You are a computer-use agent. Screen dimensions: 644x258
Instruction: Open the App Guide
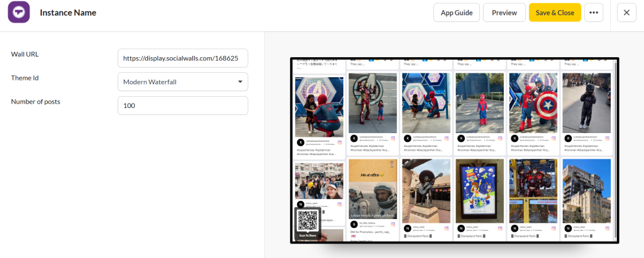pos(457,13)
